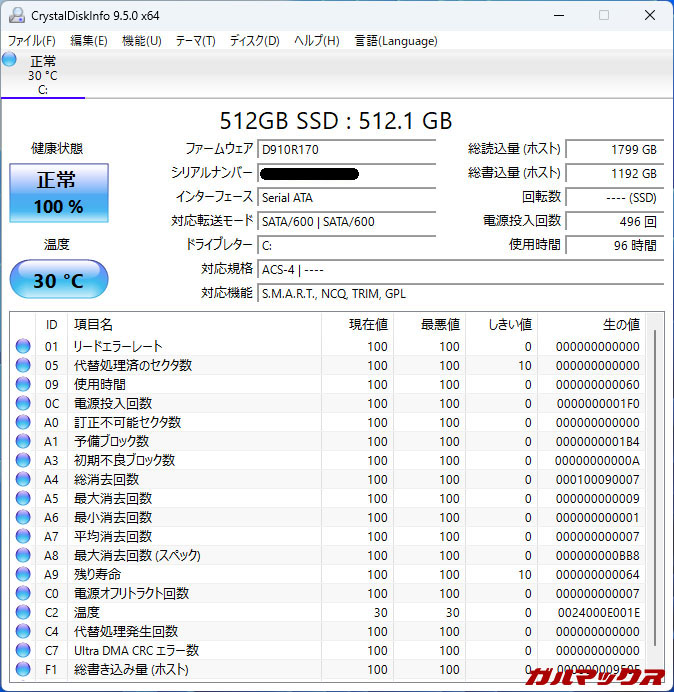Click the 対応機能 field with S.M.A.R.T.
Image resolution: width=674 pixels, height=692 pixels.
(x=460, y=294)
